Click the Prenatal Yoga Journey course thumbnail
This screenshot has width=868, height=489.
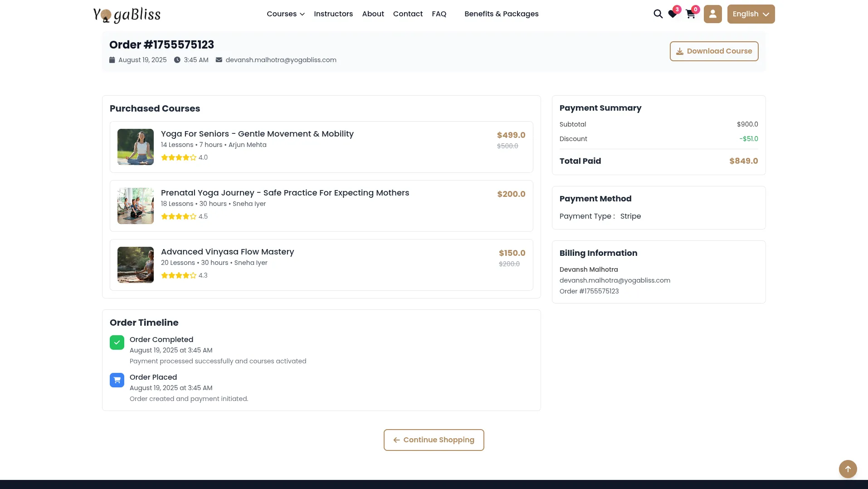(x=136, y=206)
